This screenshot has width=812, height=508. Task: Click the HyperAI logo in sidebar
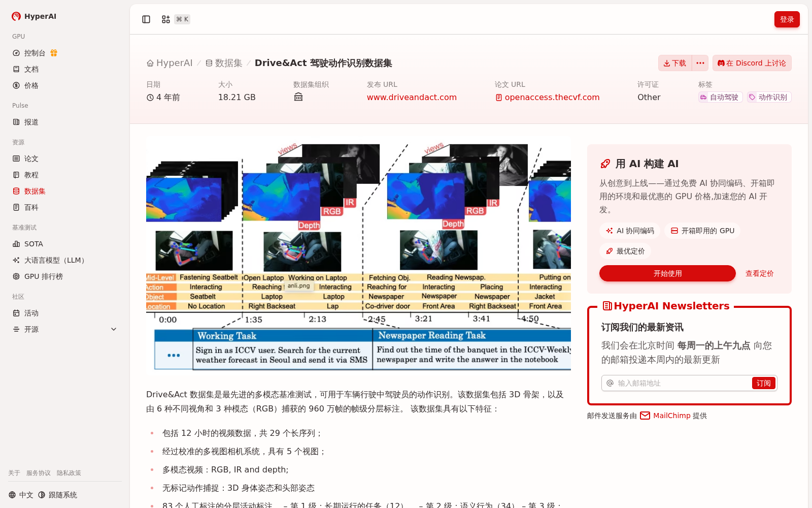(x=33, y=16)
